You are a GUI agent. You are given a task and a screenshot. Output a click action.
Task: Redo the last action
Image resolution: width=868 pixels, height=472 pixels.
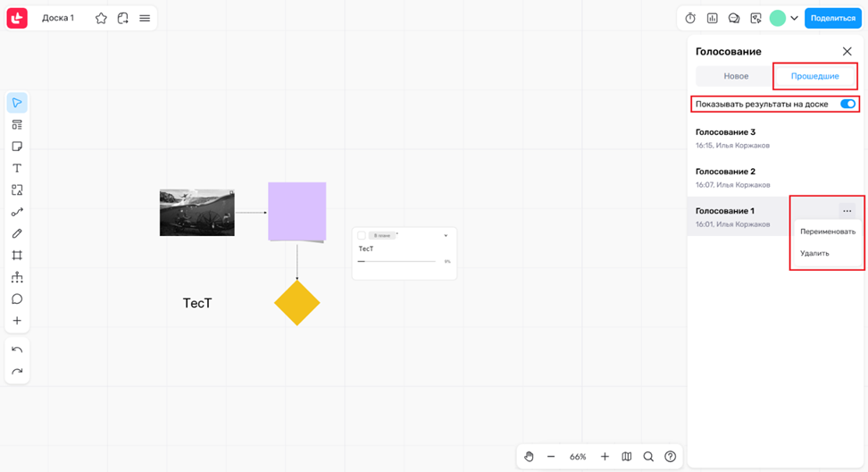click(x=17, y=371)
